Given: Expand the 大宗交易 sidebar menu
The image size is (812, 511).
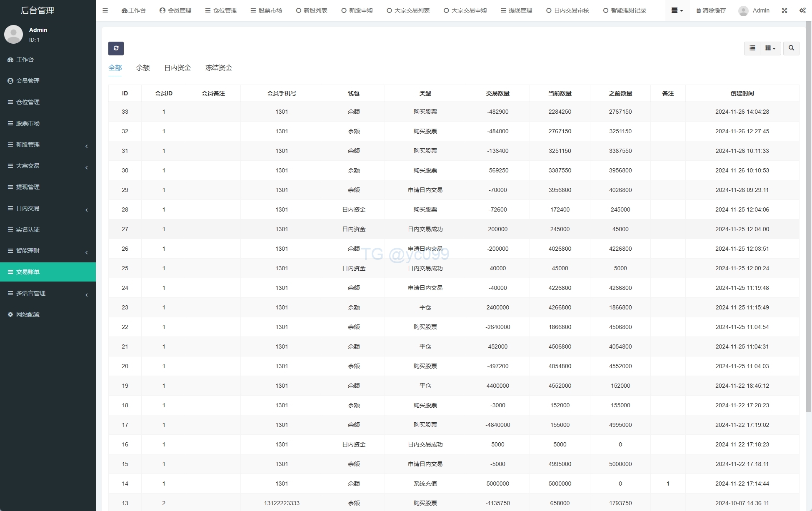Looking at the screenshot, I should 48,166.
